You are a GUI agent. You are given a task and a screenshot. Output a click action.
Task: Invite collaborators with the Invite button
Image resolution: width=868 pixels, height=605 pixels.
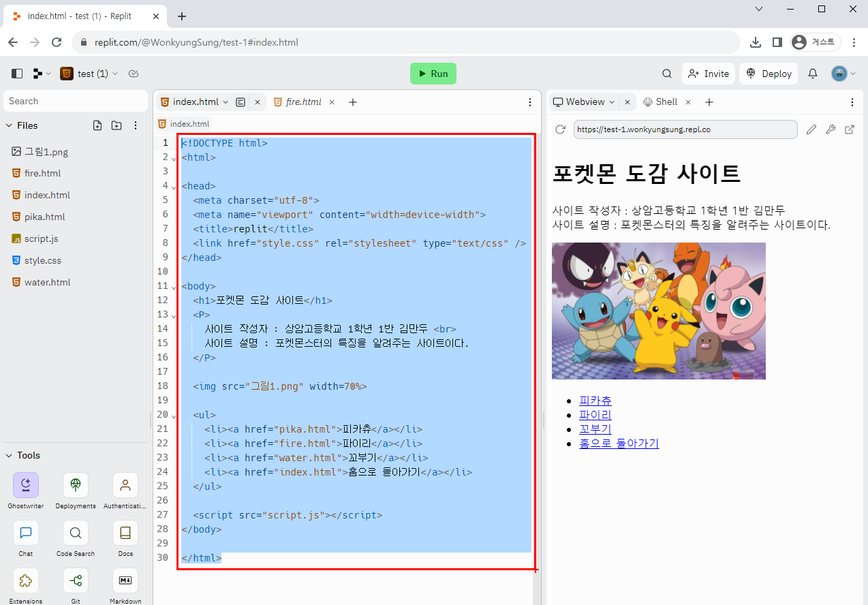(709, 74)
